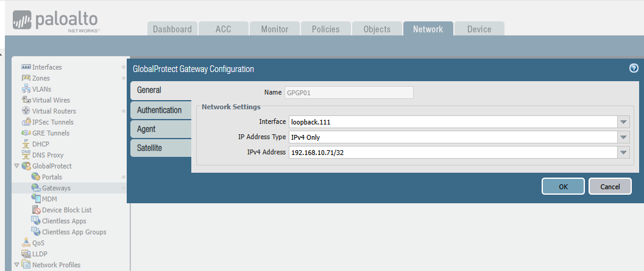Select Zones in the sidebar tree
Image resolution: width=644 pixels, height=271 pixels.
pos(41,78)
